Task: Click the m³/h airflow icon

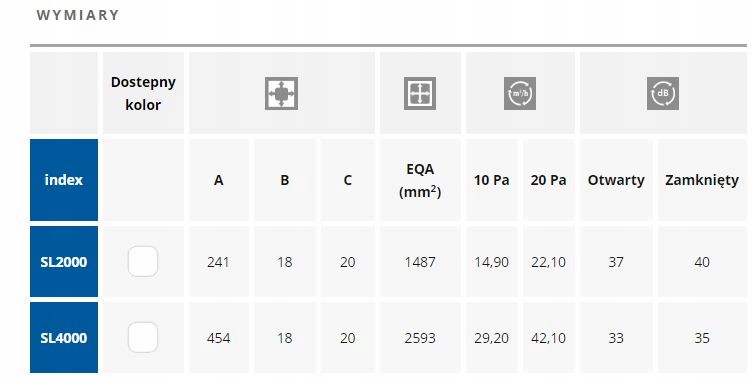Action: 520,93
